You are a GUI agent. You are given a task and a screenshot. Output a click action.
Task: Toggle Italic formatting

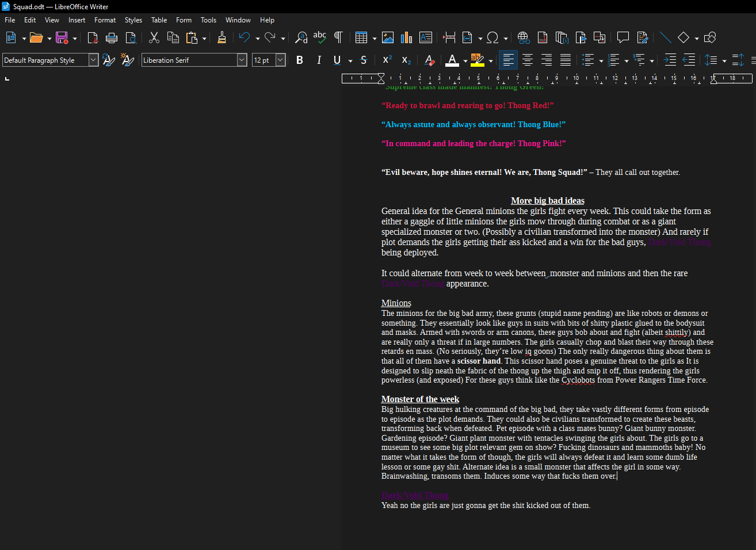319,60
